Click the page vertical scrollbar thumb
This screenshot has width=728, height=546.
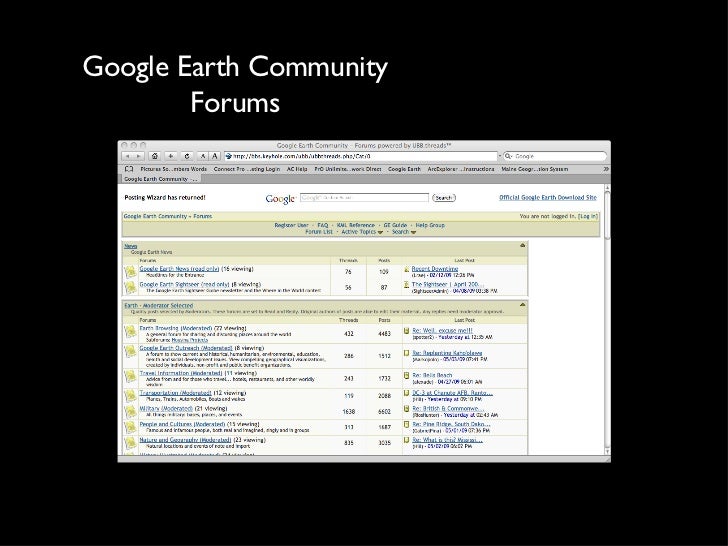(607, 214)
